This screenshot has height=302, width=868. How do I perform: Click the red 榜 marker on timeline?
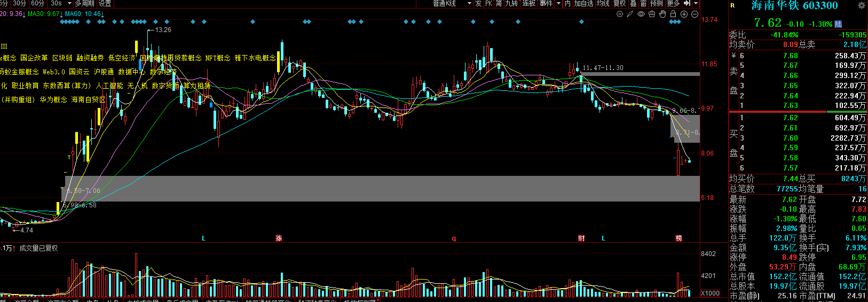tap(678, 238)
